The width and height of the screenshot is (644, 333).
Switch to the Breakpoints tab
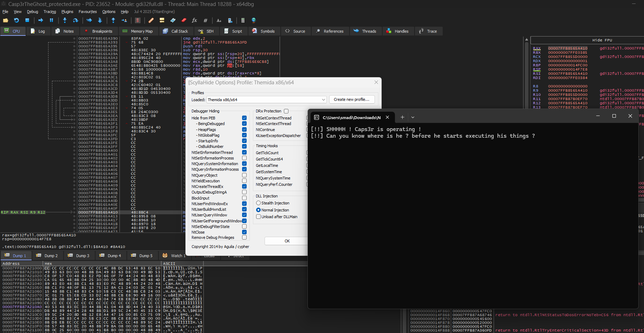[98, 31]
